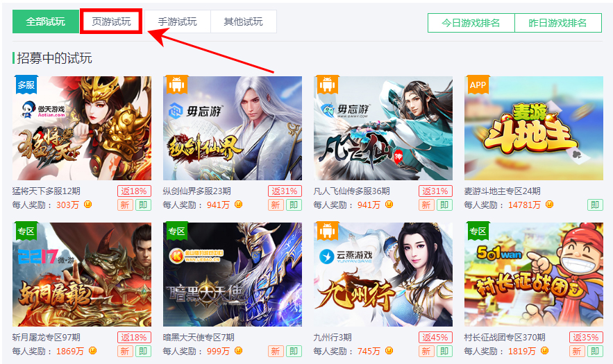Image resolution: width=613 pixels, height=364 pixels.
Task: Click the gold coin icon beside 14781万
Action: coord(549,205)
